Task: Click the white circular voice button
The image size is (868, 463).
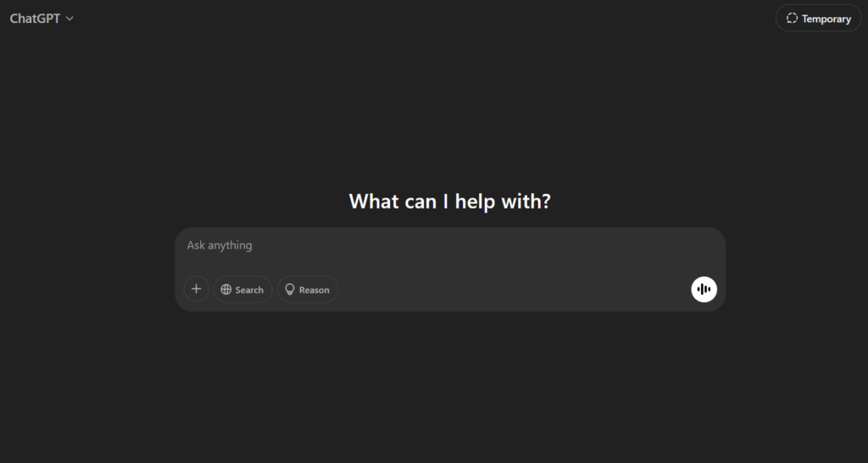Action: [x=704, y=290]
